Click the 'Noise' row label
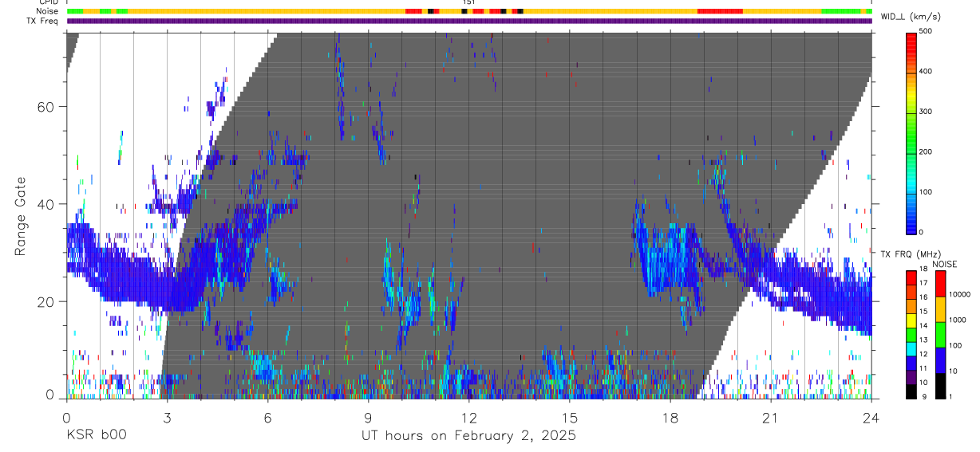The height and width of the screenshot is (452, 980). coord(48,11)
